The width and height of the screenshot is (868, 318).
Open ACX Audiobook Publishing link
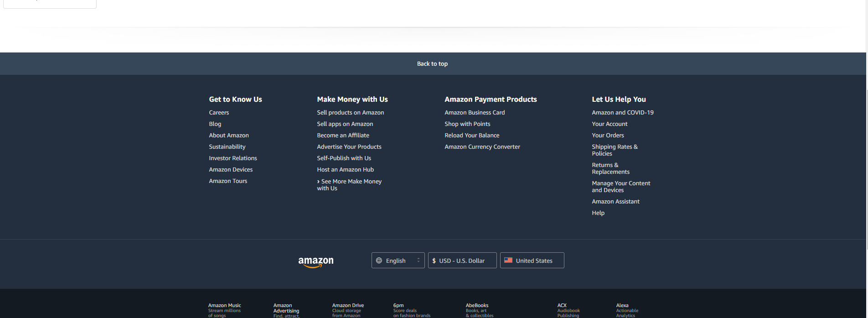pyautogui.click(x=568, y=310)
